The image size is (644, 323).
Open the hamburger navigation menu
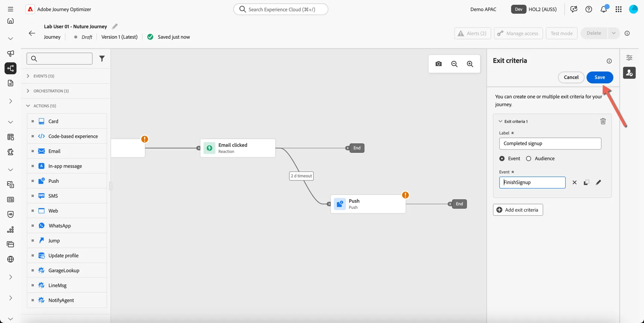tap(10, 9)
